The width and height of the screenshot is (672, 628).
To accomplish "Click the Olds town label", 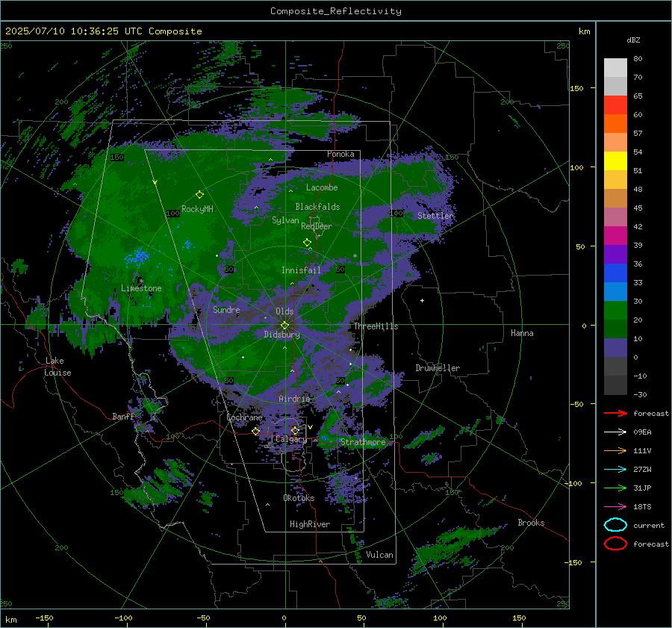I will (x=284, y=311).
